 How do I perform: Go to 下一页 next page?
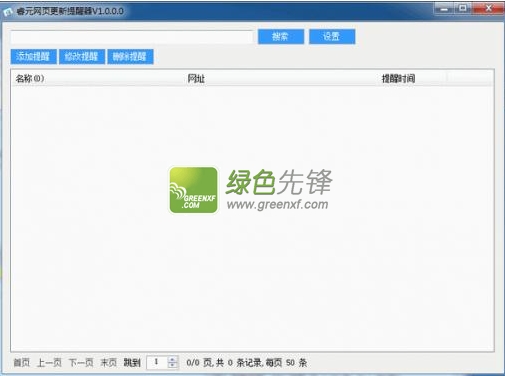81,362
